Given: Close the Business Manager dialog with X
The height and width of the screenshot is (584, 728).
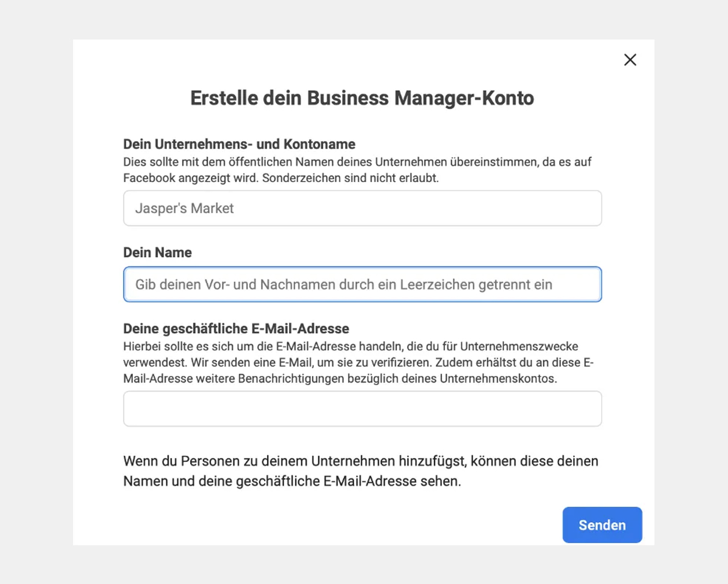Looking at the screenshot, I should tap(630, 60).
